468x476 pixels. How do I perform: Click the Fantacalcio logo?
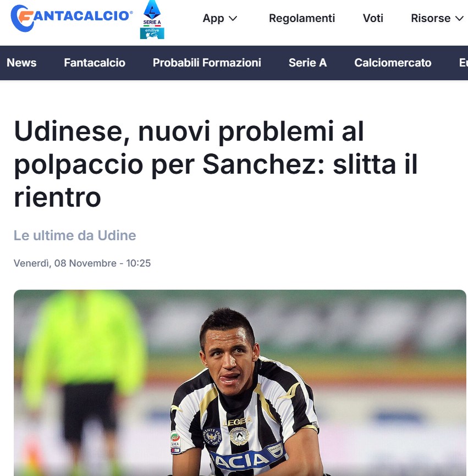click(x=71, y=18)
